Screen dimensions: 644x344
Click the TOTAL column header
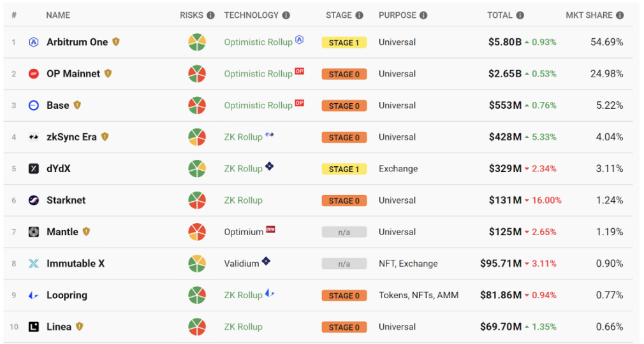[x=500, y=15]
